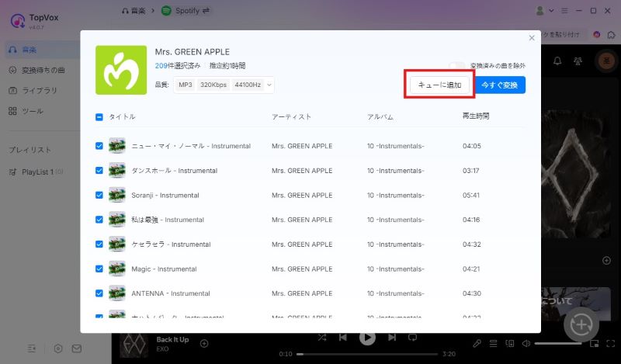Click the Spotify source switcher
Viewport: 621px width, 364px height.
(186, 11)
